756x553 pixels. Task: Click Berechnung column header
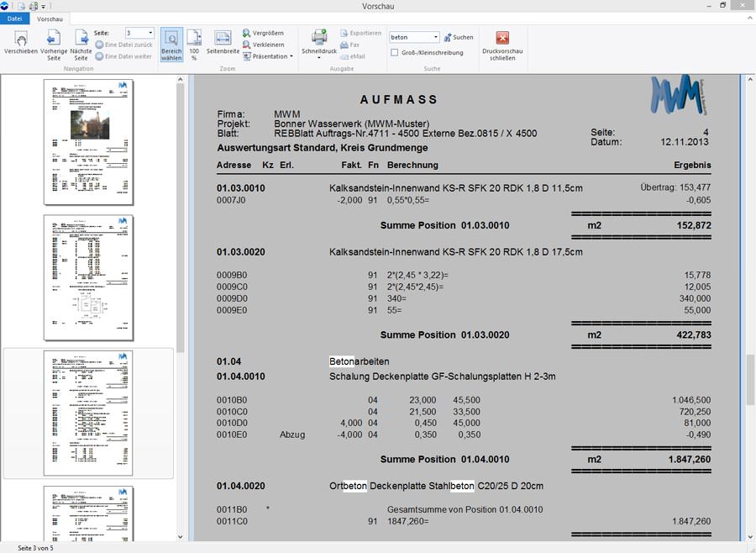coord(412,165)
